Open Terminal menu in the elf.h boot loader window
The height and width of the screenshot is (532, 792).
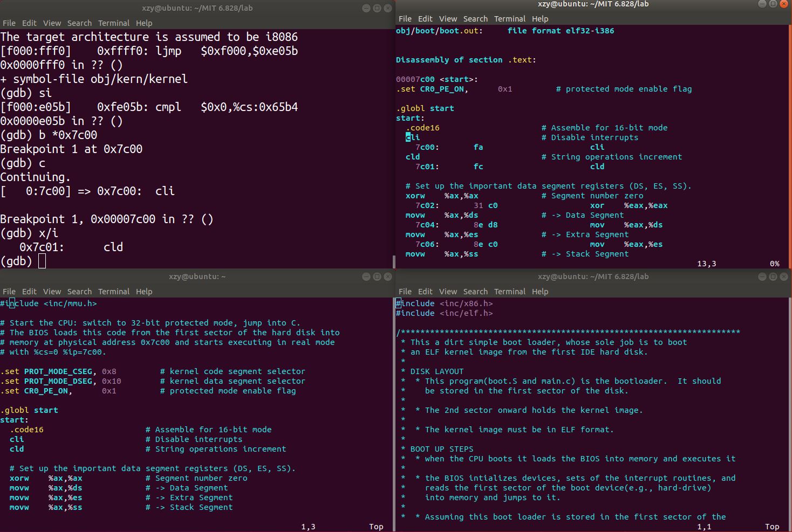510,292
